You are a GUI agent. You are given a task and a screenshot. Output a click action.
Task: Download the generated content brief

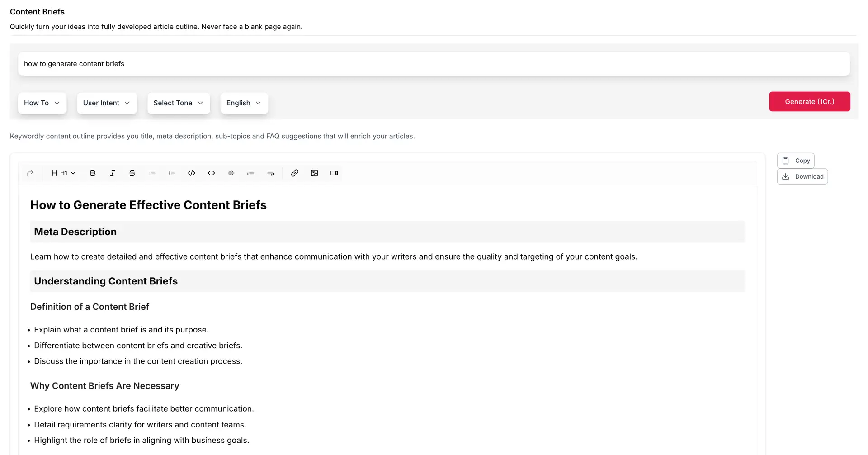click(x=802, y=177)
